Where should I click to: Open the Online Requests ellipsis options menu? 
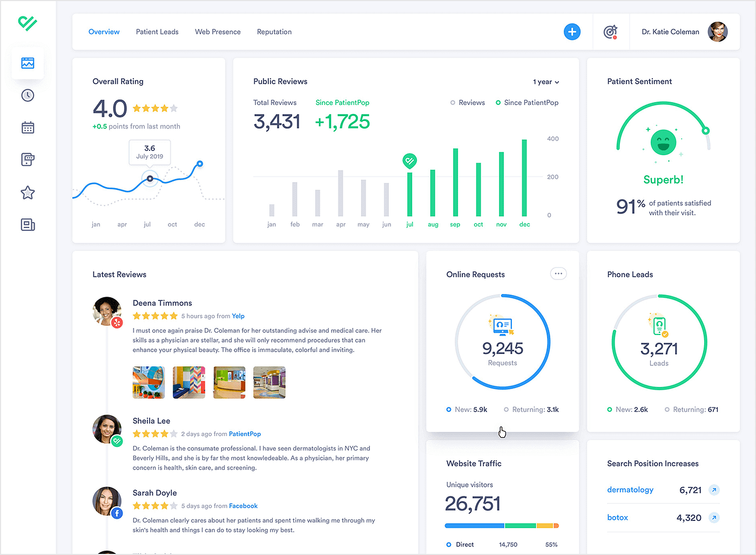(558, 273)
